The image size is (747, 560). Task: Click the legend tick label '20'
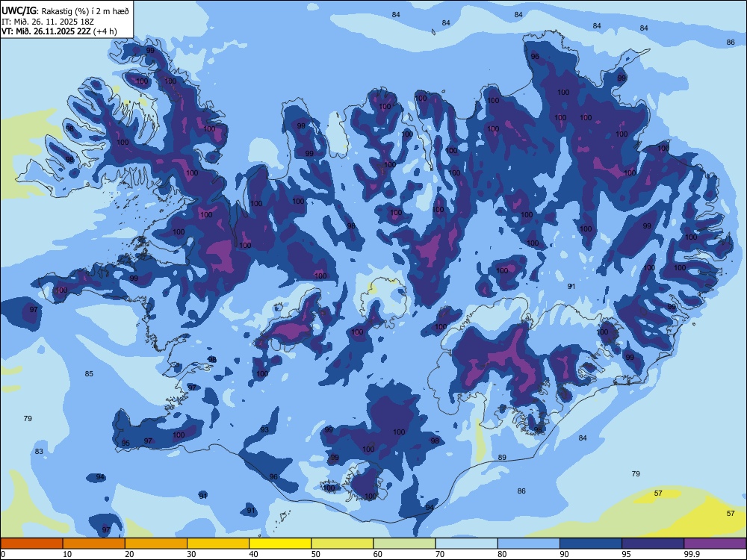[x=129, y=554]
